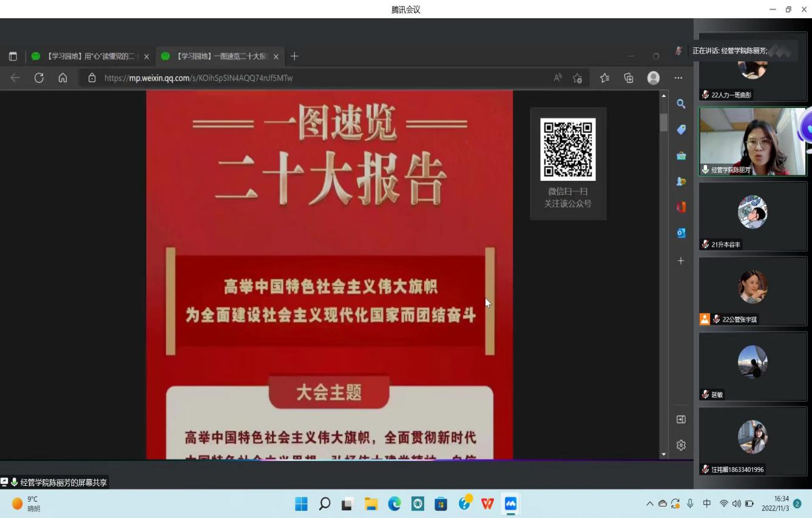812x518 pixels.
Task: Open the Outlook icon in Edge sidebar
Action: [681, 233]
